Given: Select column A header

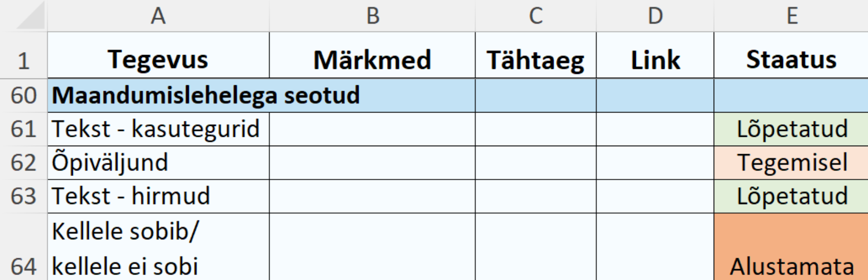Looking at the screenshot, I should [x=158, y=16].
